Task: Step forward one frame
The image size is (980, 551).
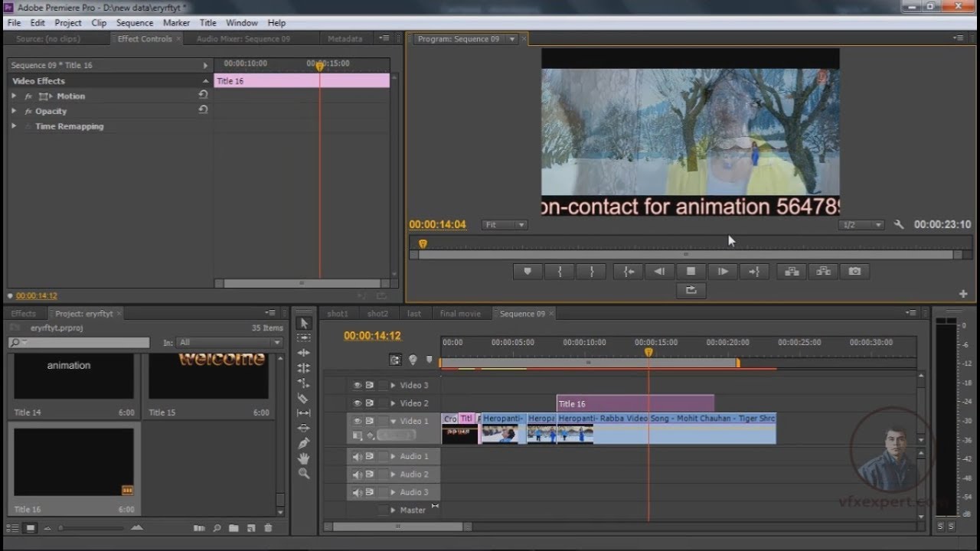Action: point(722,271)
